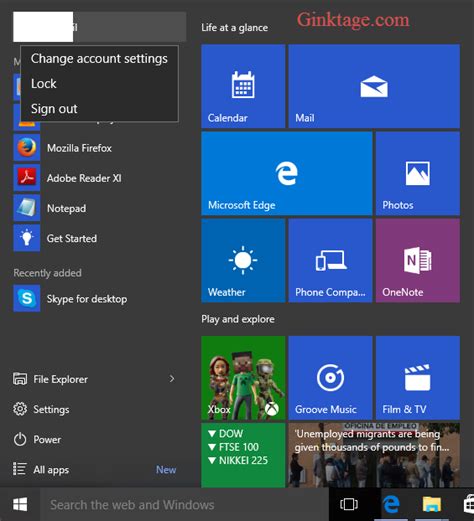Viewport: 474px width, 521px height.
Task: Click the File Explorer icon in Start menu
Action: click(20, 379)
